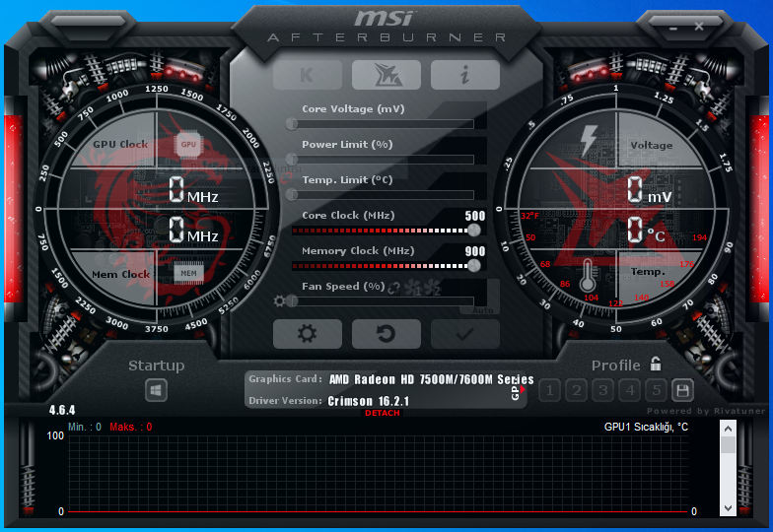Click the scroll-up arrow of monitor graph

click(x=728, y=430)
